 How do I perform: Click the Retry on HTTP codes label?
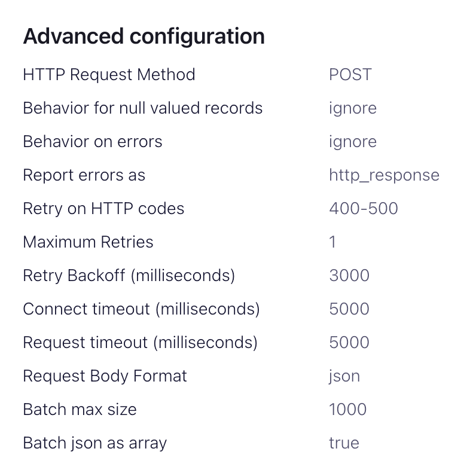[x=103, y=209]
